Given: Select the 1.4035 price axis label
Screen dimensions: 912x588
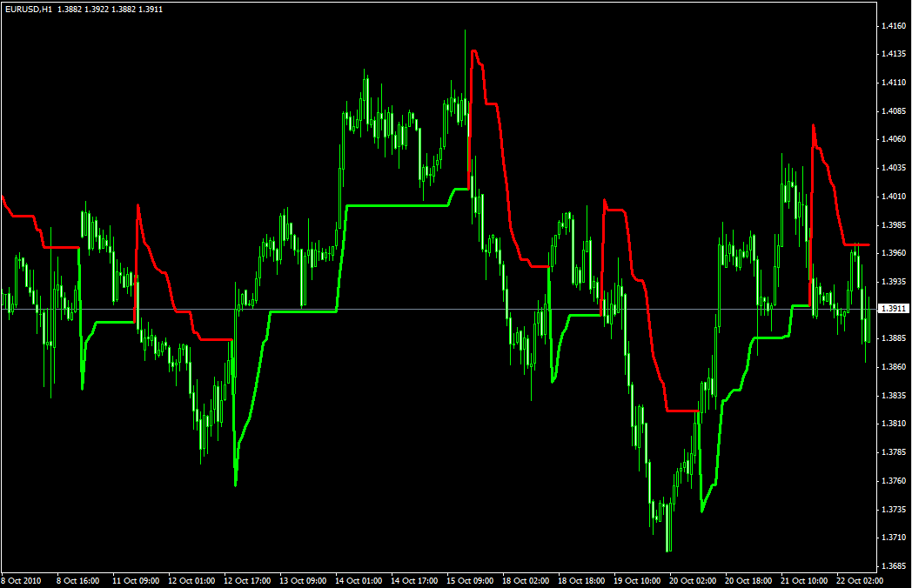Looking at the screenshot, I should click(x=894, y=168).
